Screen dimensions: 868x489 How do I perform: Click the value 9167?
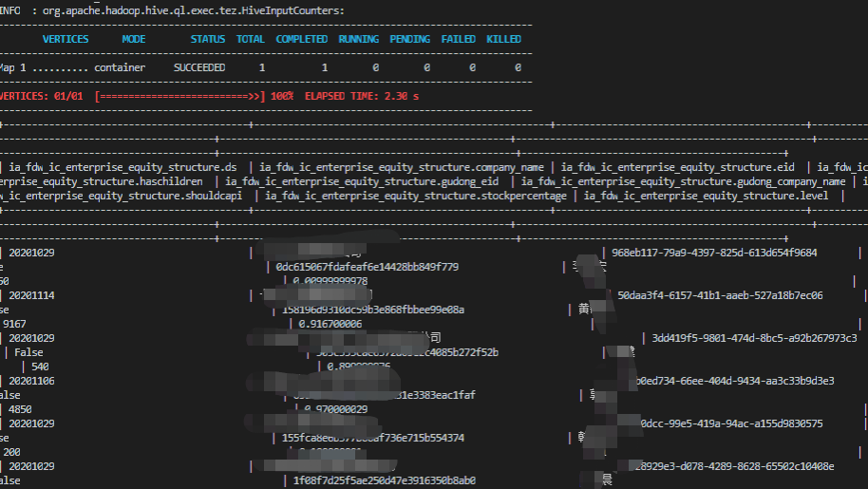[14, 324]
